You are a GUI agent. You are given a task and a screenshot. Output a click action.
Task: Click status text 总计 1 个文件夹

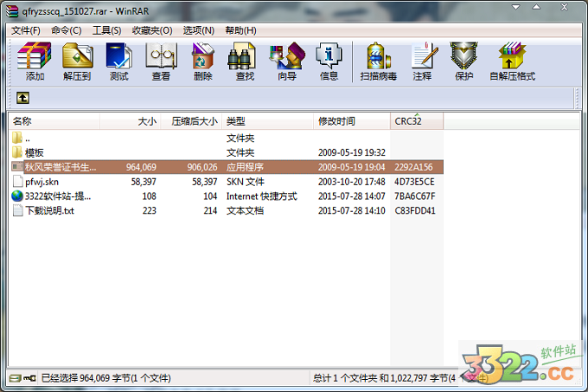click(x=345, y=378)
